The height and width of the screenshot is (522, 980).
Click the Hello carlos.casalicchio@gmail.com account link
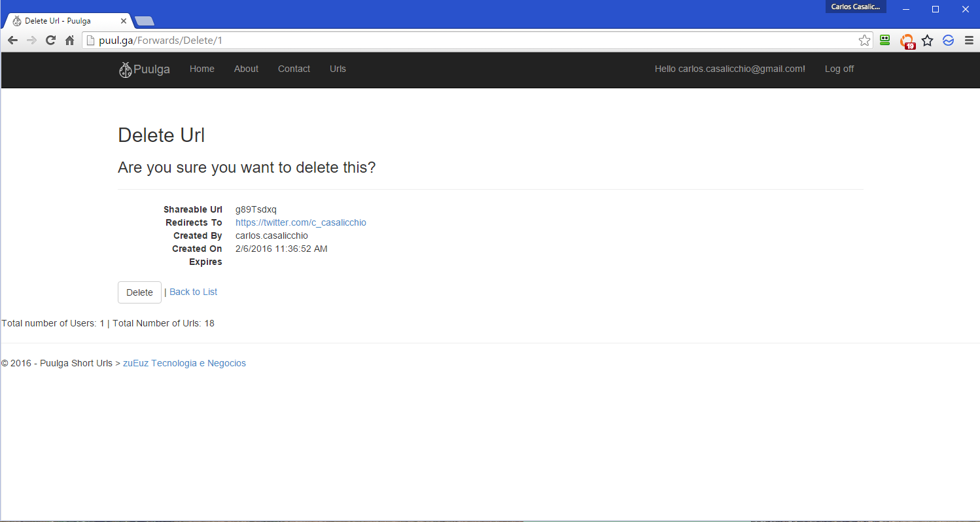click(729, 69)
